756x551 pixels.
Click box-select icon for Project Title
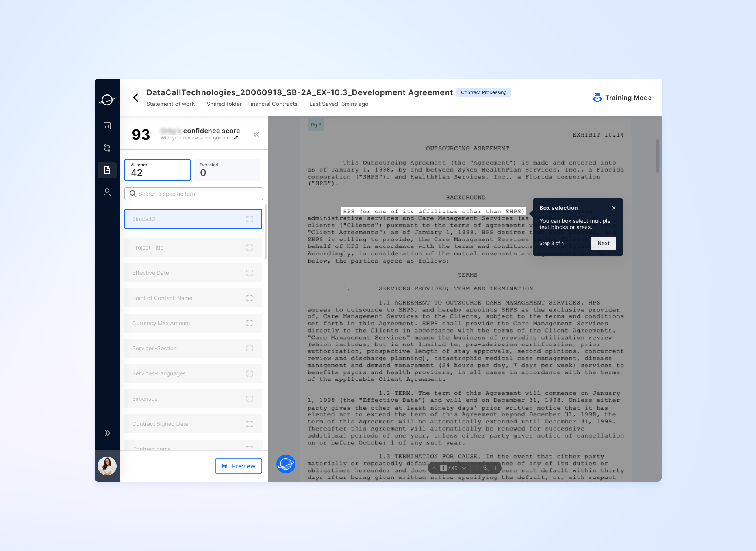coord(250,248)
